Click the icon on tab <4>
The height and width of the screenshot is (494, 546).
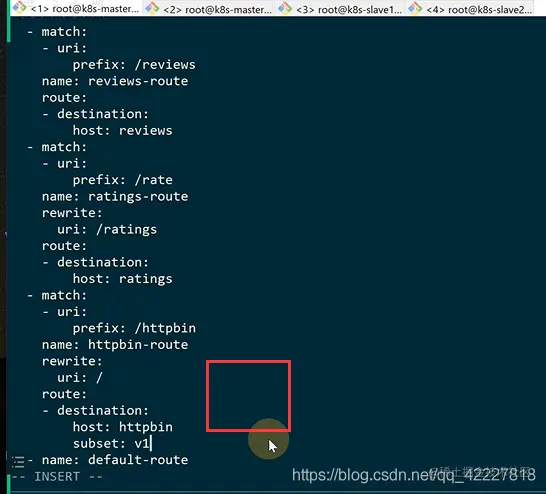pyautogui.click(x=415, y=8)
